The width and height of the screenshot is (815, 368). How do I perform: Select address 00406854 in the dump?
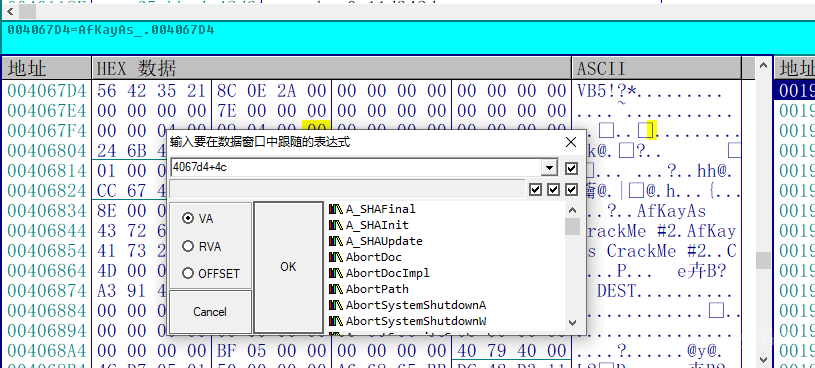point(47,251)
